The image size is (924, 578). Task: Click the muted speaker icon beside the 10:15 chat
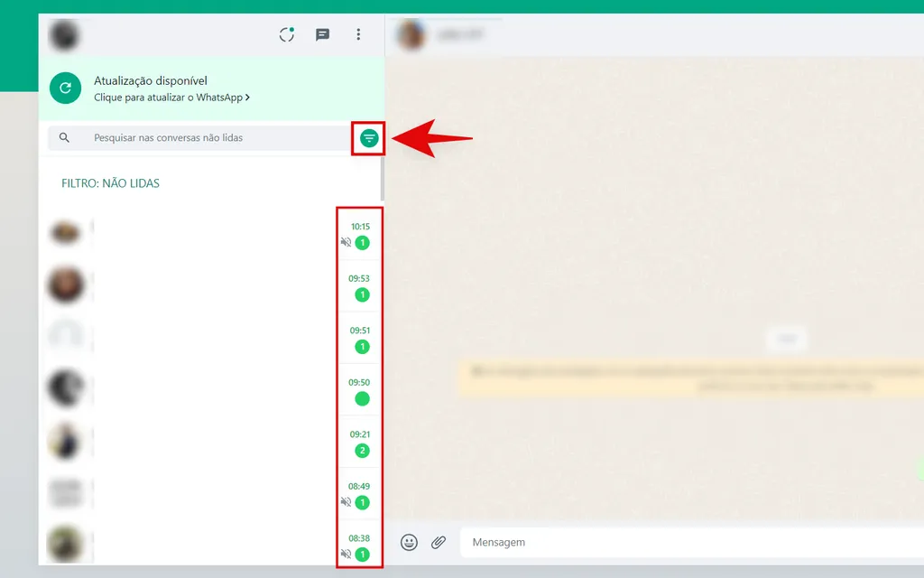tap(346, 242)
